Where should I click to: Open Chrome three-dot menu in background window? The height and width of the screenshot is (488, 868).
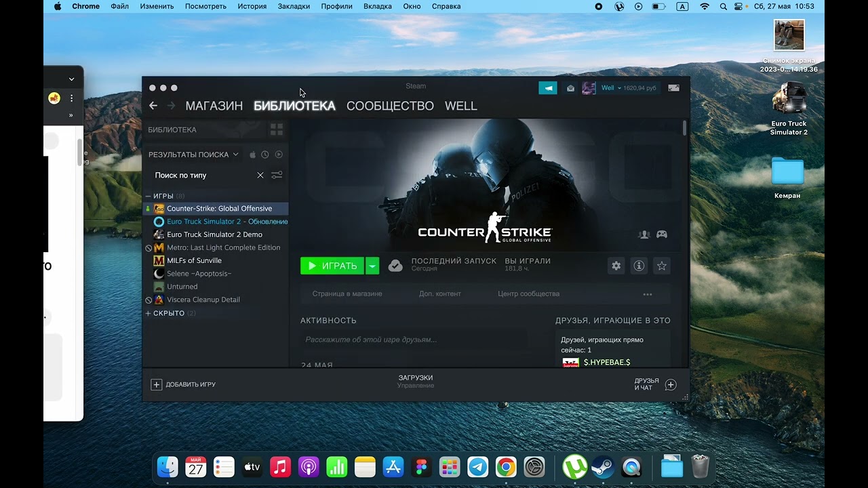[71, 98]
